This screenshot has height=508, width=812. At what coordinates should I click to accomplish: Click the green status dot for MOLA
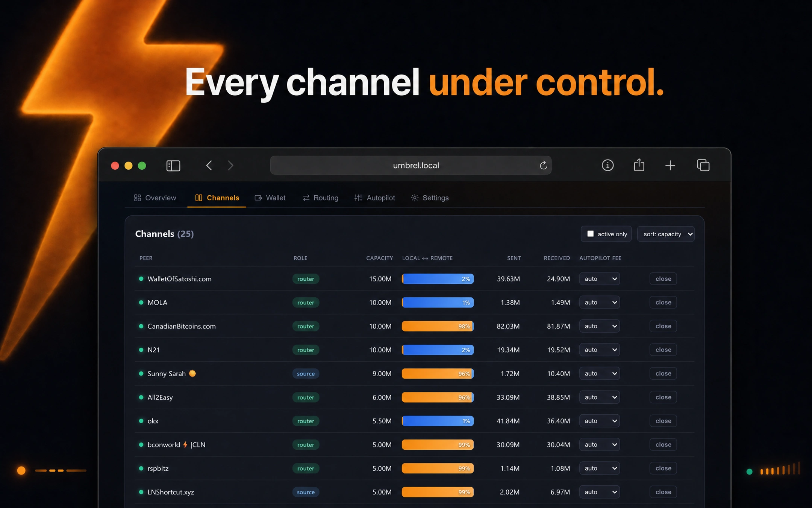[141, 303]
